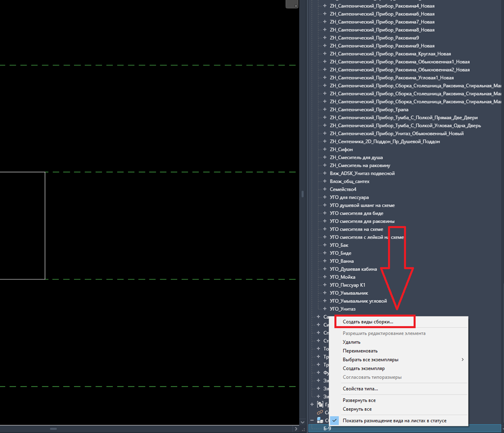Expand the 'УГО_Умывальник угловой' node
The height and width of the screenshot is (433, 504).
point(325,301)
